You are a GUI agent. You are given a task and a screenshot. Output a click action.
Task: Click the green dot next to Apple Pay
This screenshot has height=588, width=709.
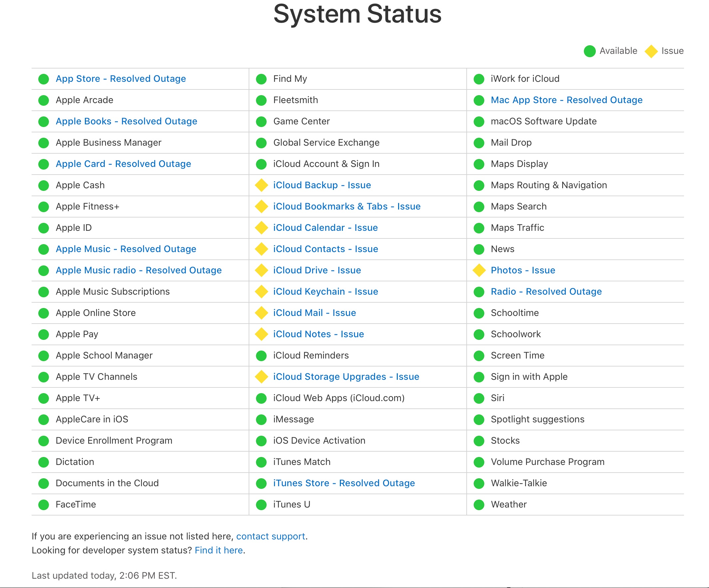[x=44, y=334]
